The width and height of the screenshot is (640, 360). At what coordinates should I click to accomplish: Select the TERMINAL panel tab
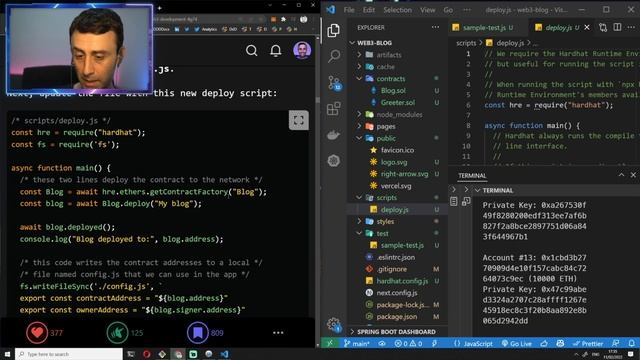click(472, 176)
